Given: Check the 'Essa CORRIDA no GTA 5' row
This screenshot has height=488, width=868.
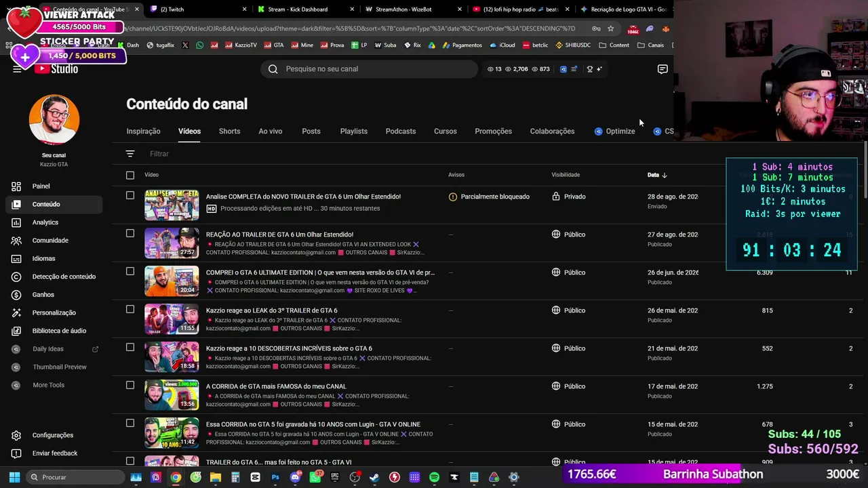Looking at the screenshot, I should 130,424.
